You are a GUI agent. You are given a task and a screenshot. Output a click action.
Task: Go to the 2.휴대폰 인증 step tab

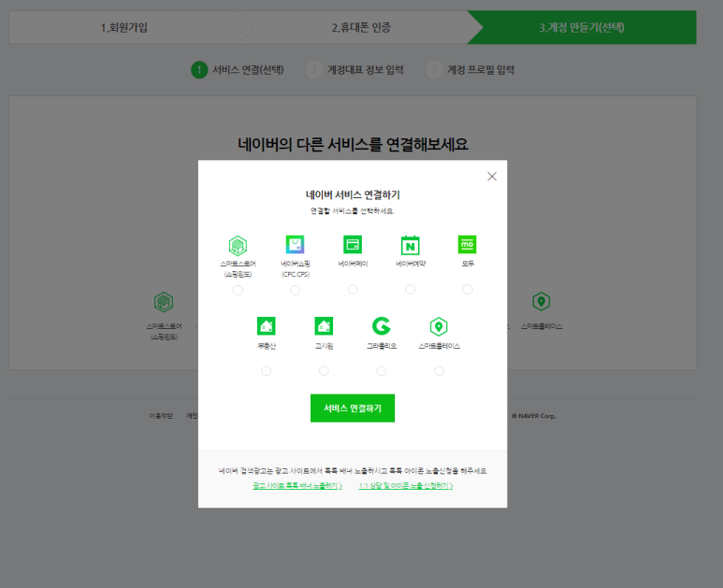click(361, 28)
